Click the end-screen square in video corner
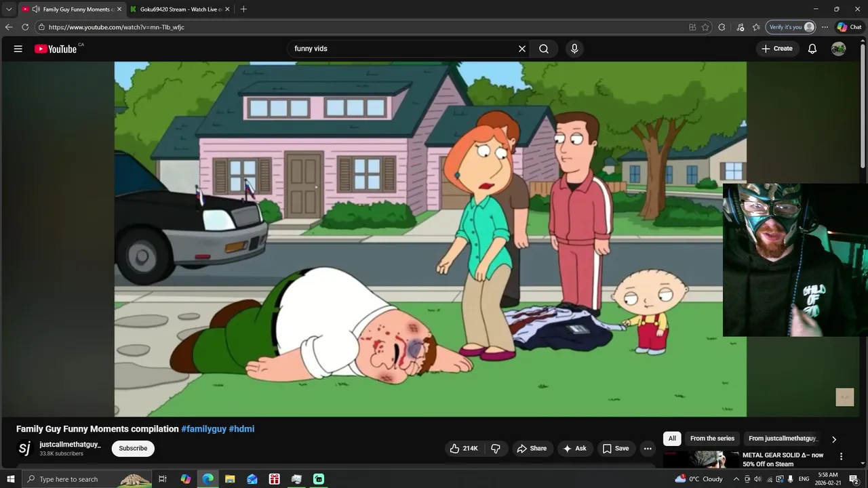The image size is (868, 488). 844,397
